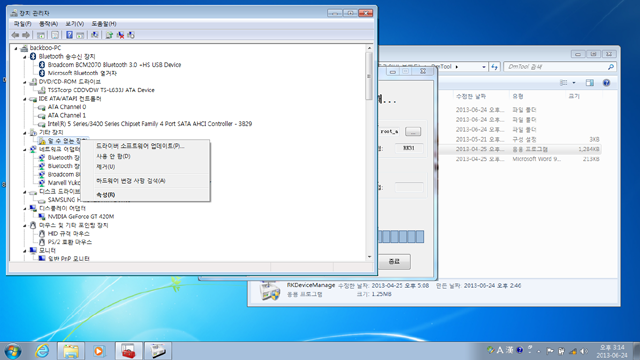Open Windows Explorer folder taskbar icon
The height and width of the screenshot is (360, 640).
tap(71, 351)
